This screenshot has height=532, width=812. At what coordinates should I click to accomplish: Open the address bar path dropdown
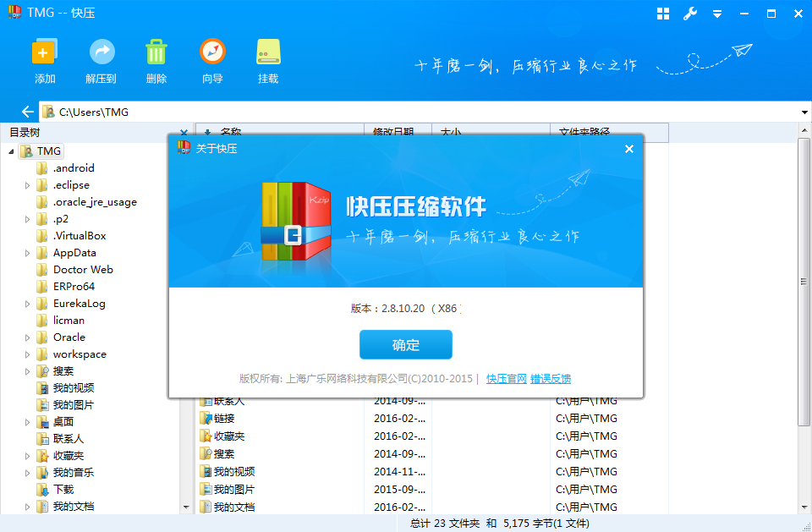click(x=804, y=111)
